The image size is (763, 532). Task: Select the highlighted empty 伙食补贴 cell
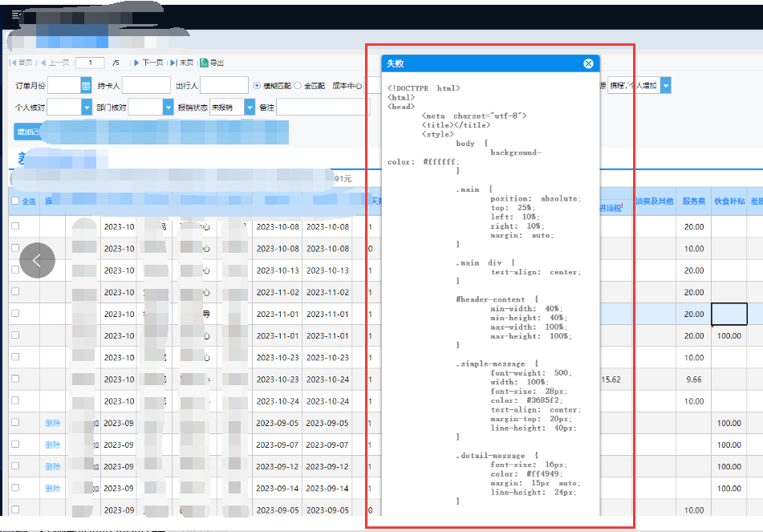(x=729, y=314)
